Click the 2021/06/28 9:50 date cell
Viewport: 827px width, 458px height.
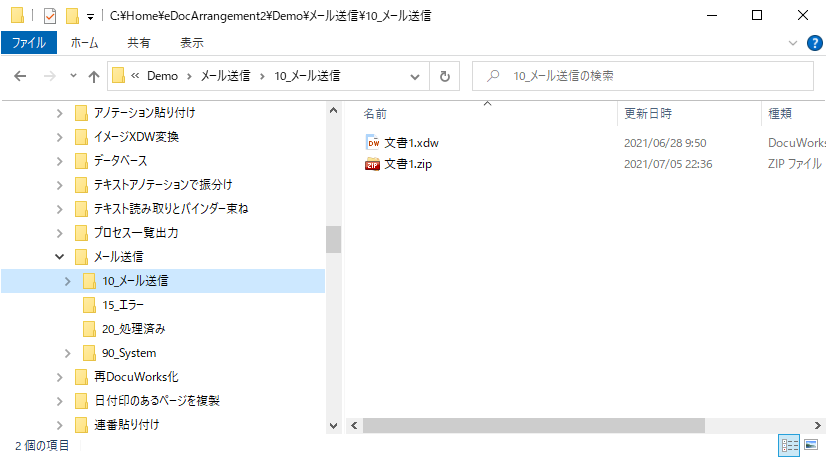click(x=665, y=143)
